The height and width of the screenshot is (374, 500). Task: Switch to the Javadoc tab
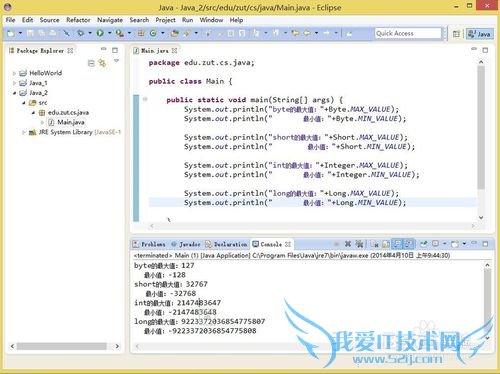point(186,244)
